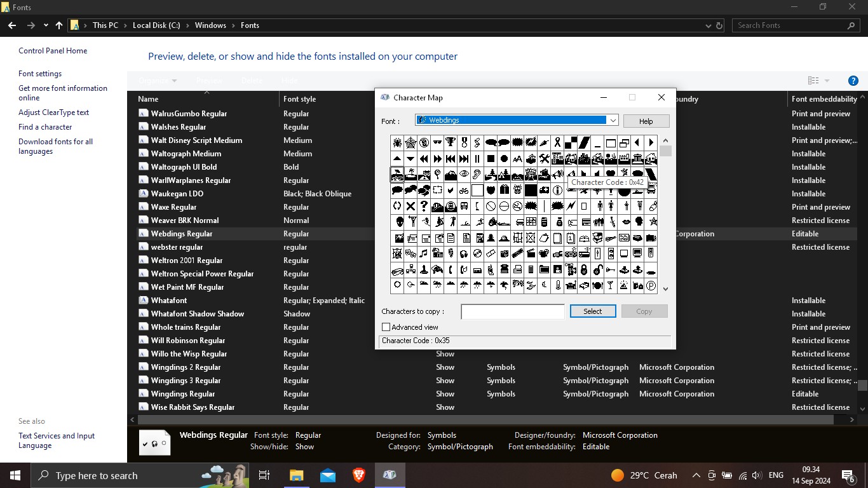Select the no smoking symbol

(517, 206)
